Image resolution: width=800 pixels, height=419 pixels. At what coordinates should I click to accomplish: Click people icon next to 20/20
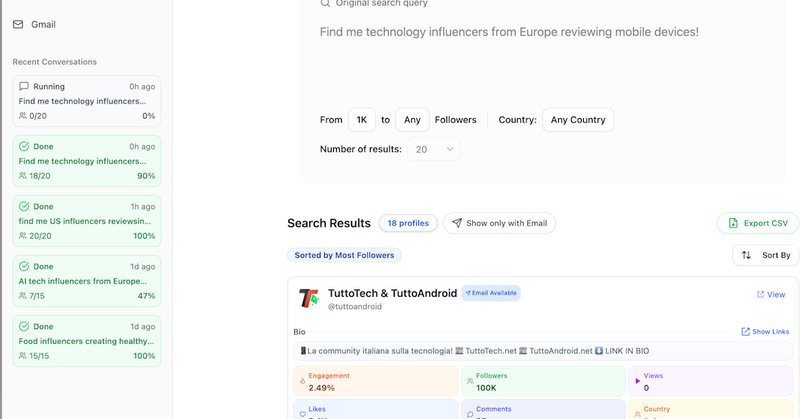(x=23, y=236)
